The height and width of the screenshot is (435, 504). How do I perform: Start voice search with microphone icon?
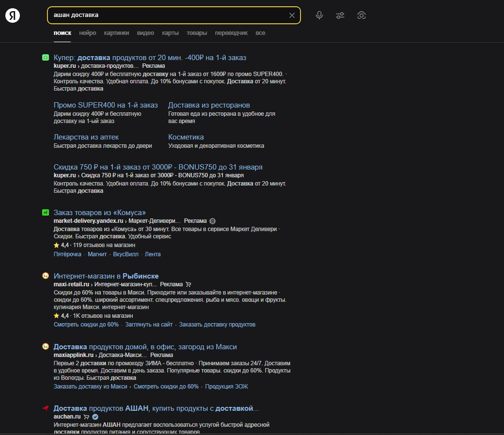point(319,16)
